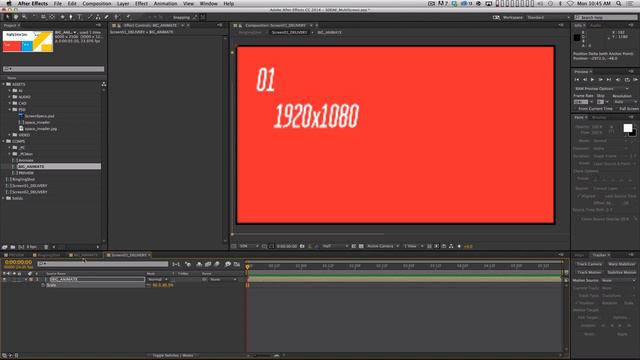The width and height of the screenshot is (640, 360).
Task: Open the Layer menu
Action: point(123,3)
